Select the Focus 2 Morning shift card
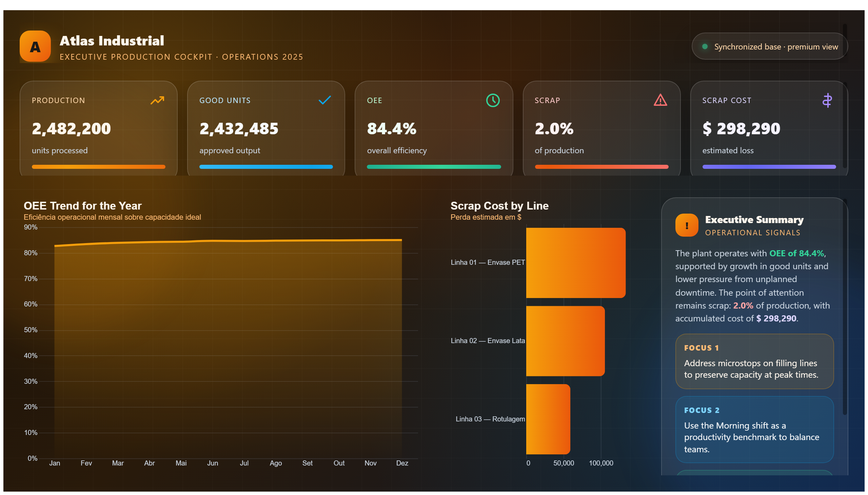 coord(754,430)
